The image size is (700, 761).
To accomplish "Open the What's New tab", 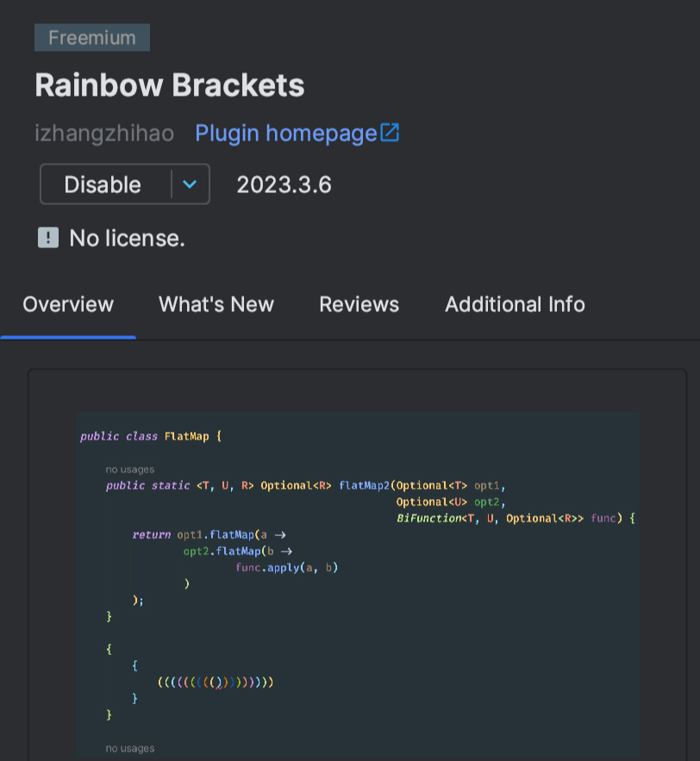I will click(216, 305).
